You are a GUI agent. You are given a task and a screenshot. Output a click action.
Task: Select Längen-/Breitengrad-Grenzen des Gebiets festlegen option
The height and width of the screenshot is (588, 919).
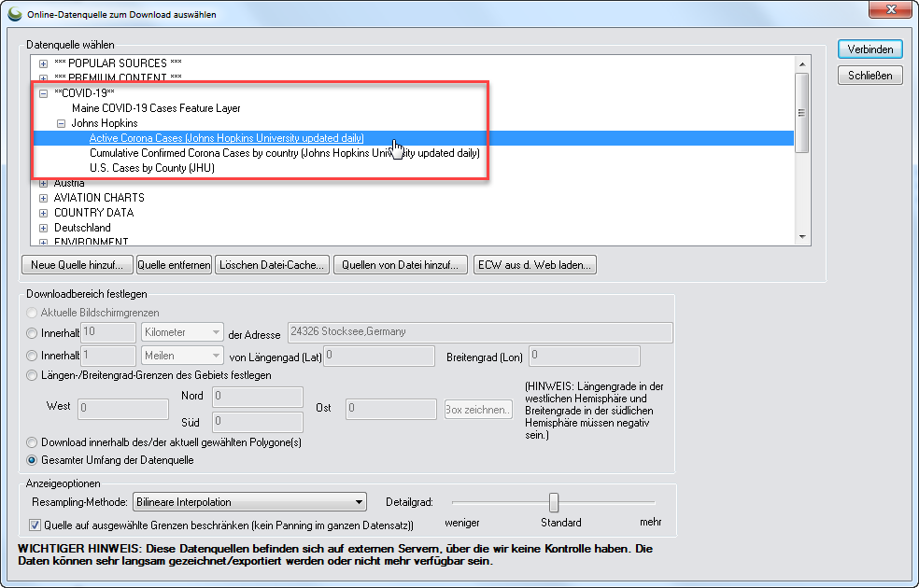32,375
